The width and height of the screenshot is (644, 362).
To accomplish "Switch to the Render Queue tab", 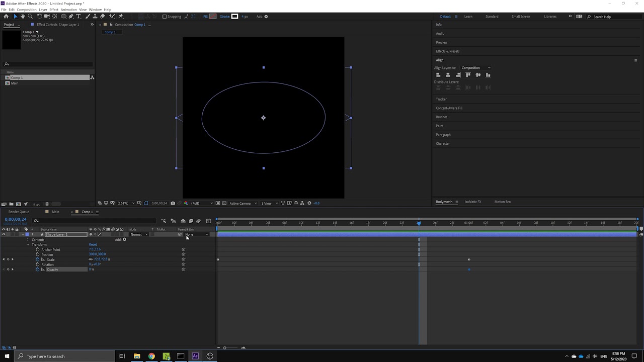I will pos(19,212).
